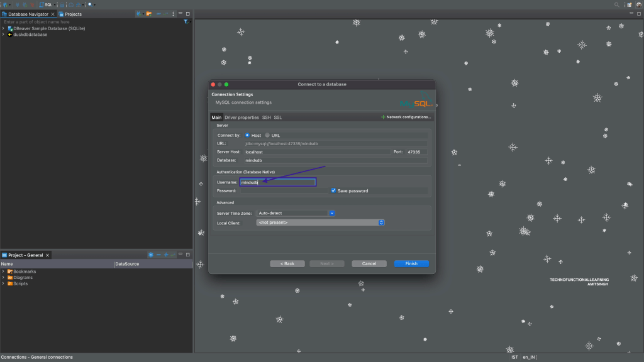Viewport: 644px width, 362px height.
Task: Open the navigator filter funnel icon
Action: pyautogui.click(x=186, y=22)
